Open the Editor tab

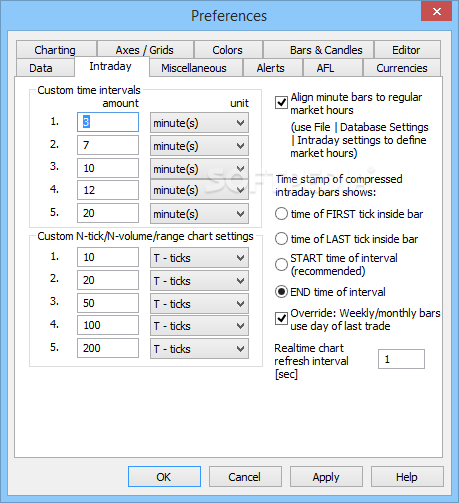[407, 50]
